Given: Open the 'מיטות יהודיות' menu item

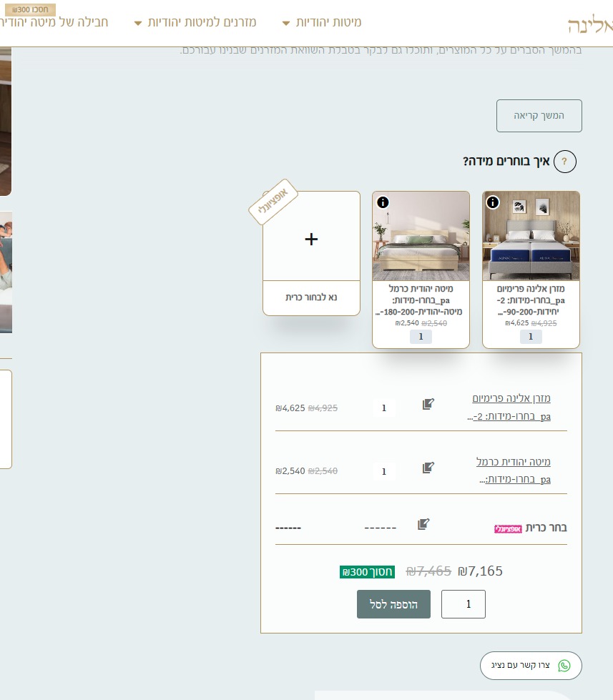Looking at the screenshot, I should pos(328,22).
